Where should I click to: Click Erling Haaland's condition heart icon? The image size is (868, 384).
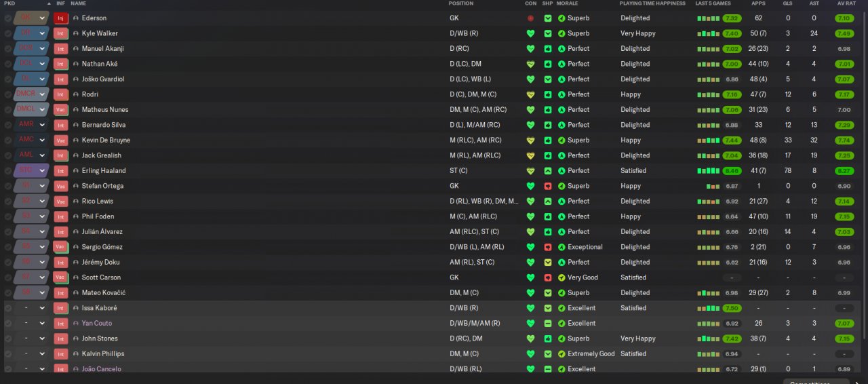(x=530, y=170)
